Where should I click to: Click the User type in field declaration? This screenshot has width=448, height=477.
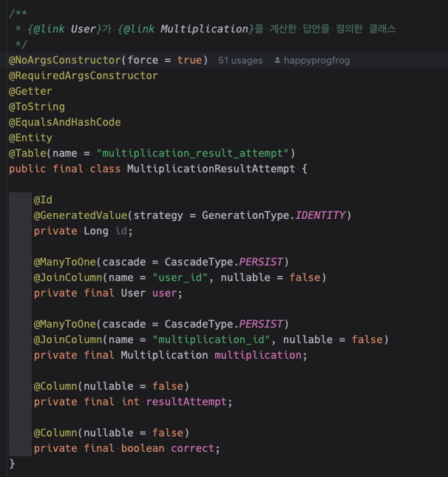(x=133, y=293)
